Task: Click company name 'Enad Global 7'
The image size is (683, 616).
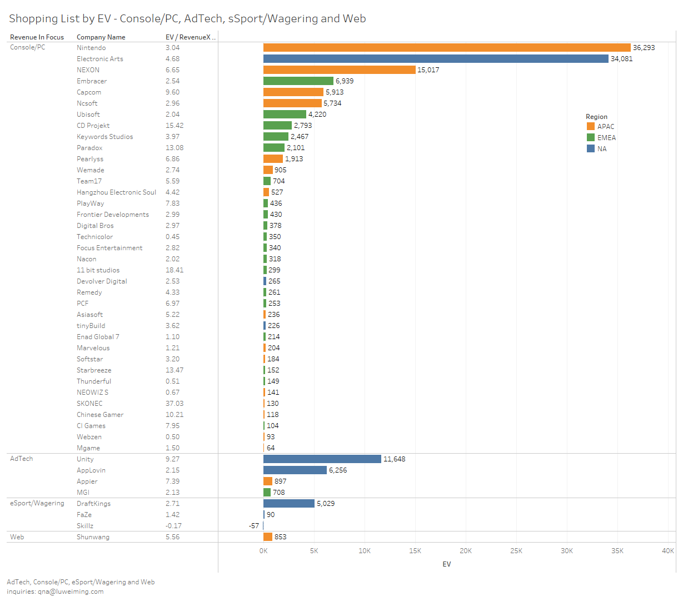Action: [98, 337]
